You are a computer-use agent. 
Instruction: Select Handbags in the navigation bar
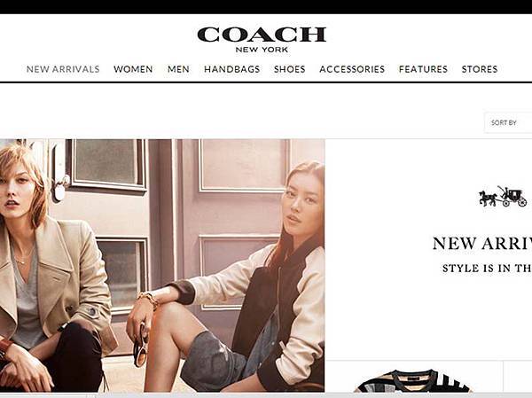(232, 69)
